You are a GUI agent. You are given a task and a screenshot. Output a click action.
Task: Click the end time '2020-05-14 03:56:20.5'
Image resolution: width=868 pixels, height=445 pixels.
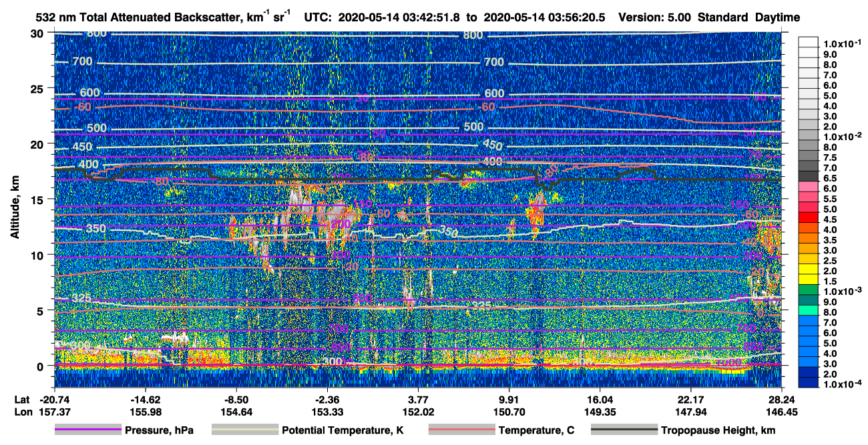click(x=544, y=17)
